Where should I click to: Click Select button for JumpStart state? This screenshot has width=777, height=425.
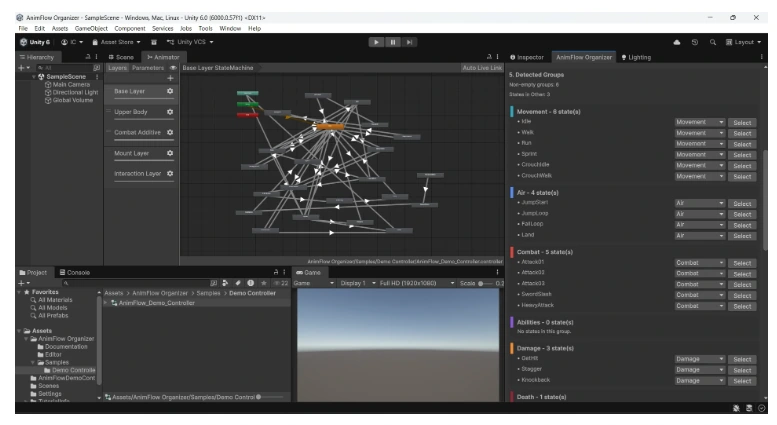[742, 204]
